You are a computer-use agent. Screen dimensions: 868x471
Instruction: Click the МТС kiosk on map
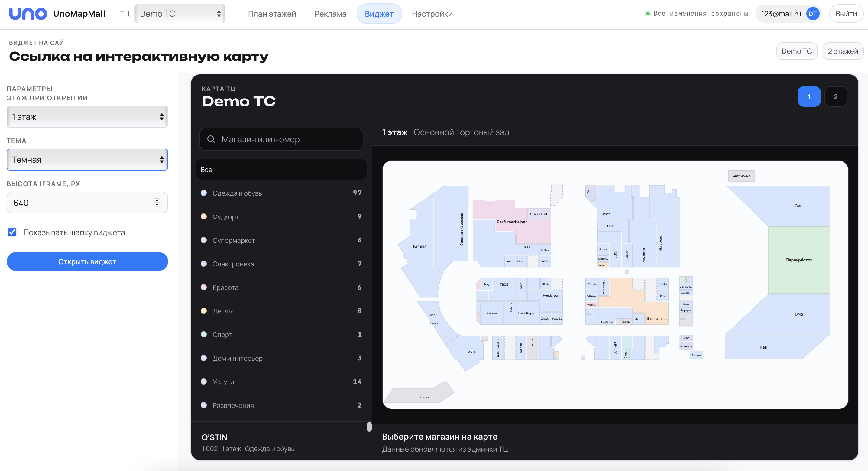tap(686, 338)
